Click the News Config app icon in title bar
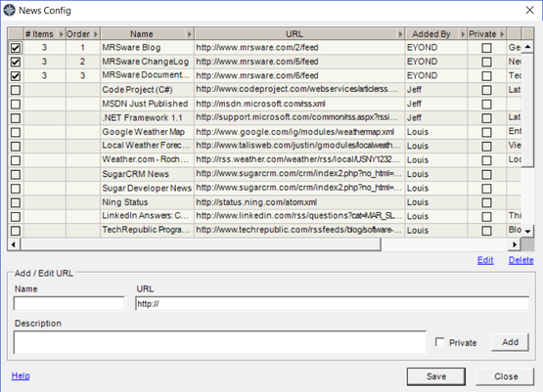543x392 pixels. [9, 11]
